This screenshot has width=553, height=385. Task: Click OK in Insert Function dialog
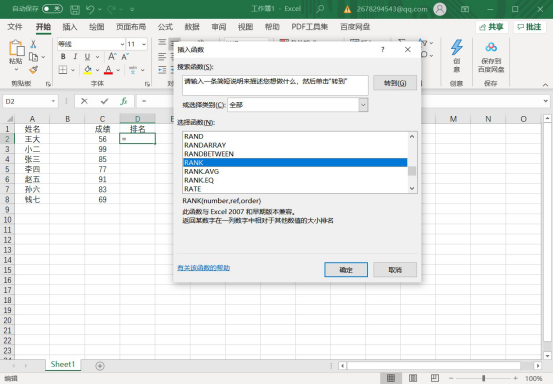click(x=346, y=270)
